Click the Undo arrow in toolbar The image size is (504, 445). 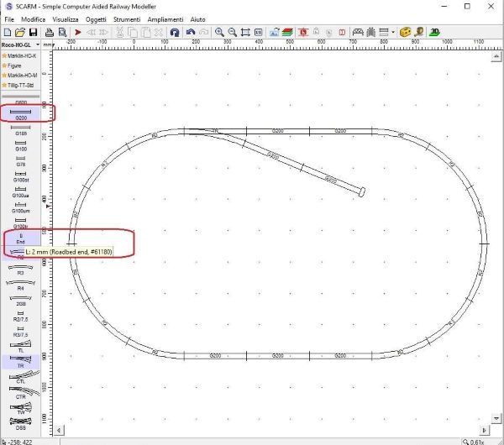click(x=192, y=32)
